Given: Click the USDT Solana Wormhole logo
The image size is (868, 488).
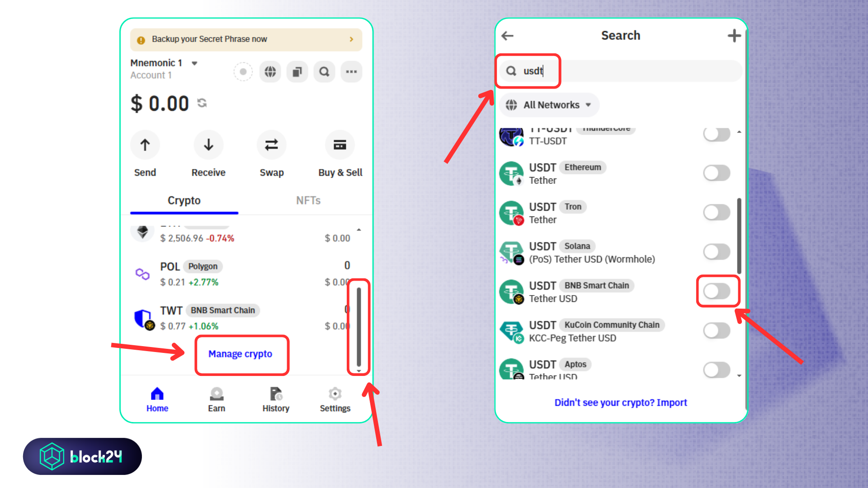Looking at the screenshot, I should click(x=511, y=252).
